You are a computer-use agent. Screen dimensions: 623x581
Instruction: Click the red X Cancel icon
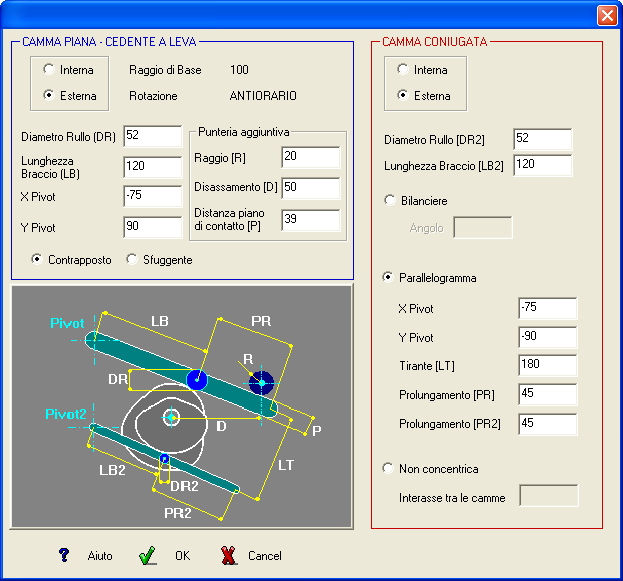(228, 555)
